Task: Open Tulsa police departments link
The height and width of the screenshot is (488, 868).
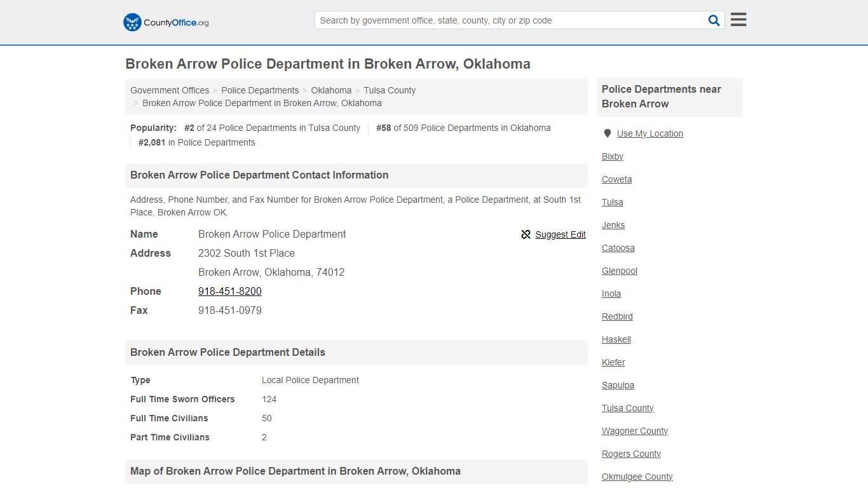Action: pos(613,202)
